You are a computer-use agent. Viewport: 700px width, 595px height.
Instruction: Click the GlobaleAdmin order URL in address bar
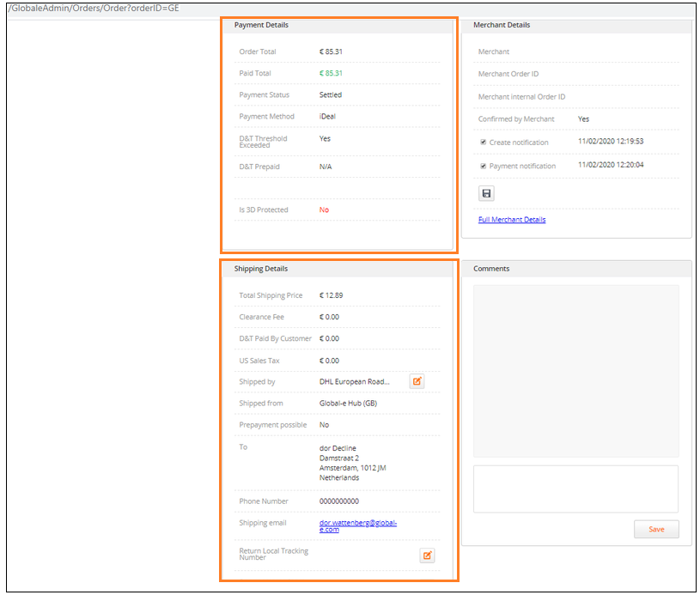click(94, 9)
